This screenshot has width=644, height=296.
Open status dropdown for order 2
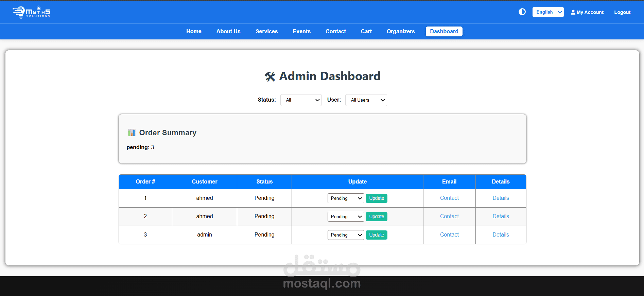[x=346, y=216]
